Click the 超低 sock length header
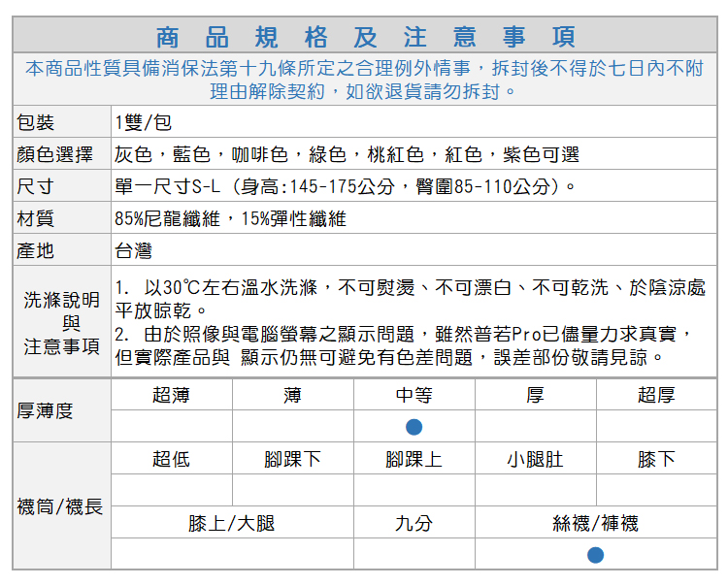728x586 pixels. tap(171, 459)
